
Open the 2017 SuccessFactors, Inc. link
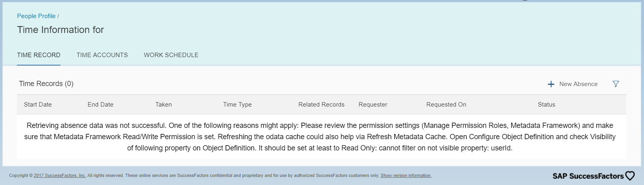click(60, 175)
